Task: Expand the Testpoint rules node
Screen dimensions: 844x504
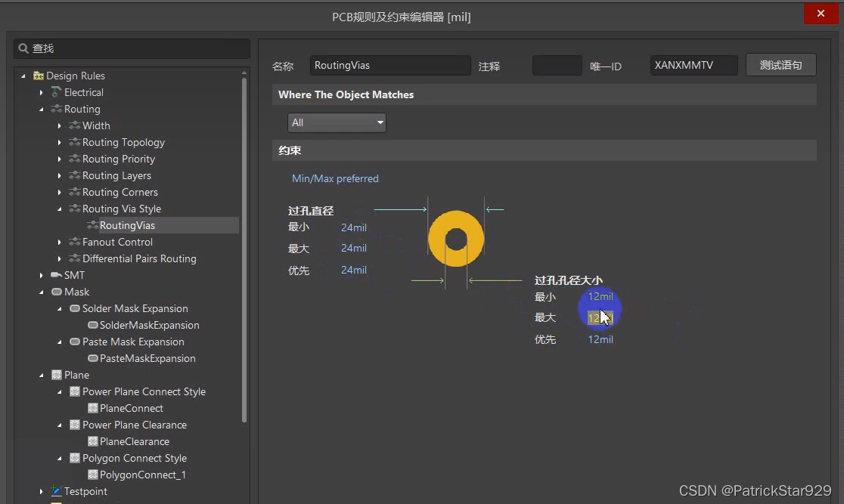Action: tap(42, 491)
